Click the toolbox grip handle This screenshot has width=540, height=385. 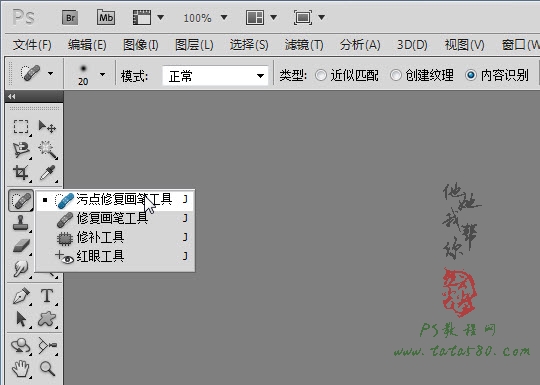[34, 108]
